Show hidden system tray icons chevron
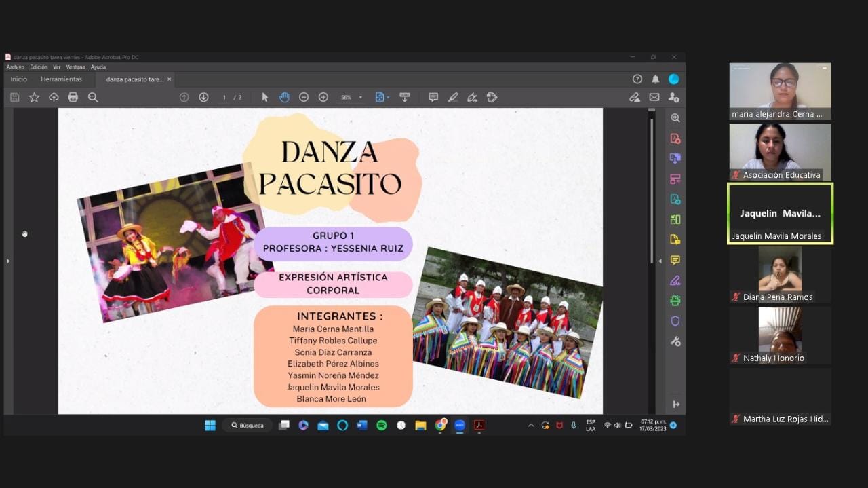The width and height of the screenshot is (868, 488). click(531, 426)
